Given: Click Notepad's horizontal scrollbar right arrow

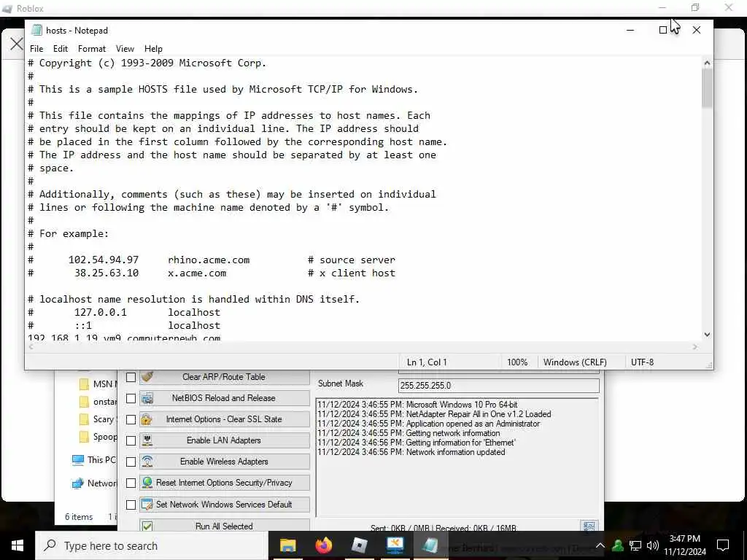Looking at the screenshot, I should tap(695, 347).
